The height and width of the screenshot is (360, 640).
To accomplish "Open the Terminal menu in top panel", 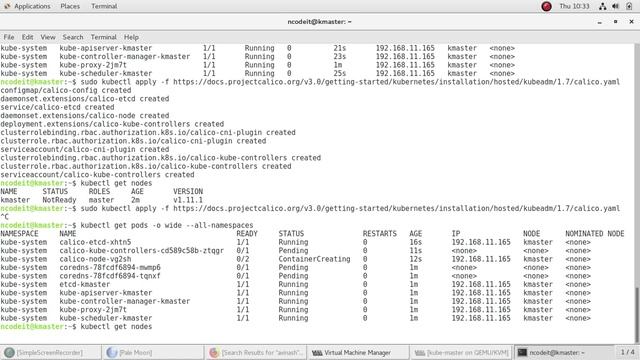I will [x=104, y=6].
